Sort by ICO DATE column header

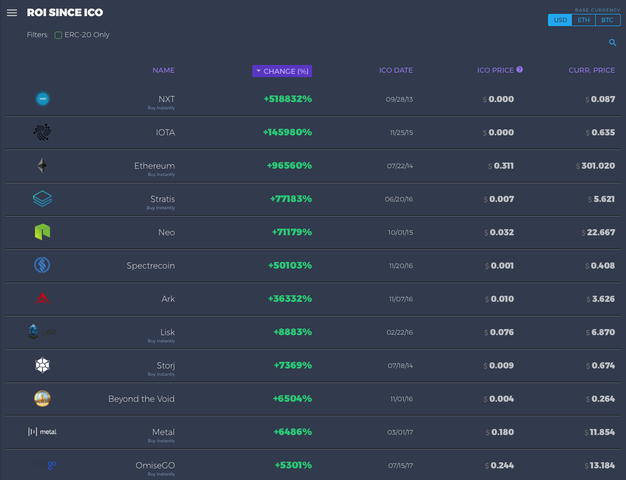pos(396,70)
